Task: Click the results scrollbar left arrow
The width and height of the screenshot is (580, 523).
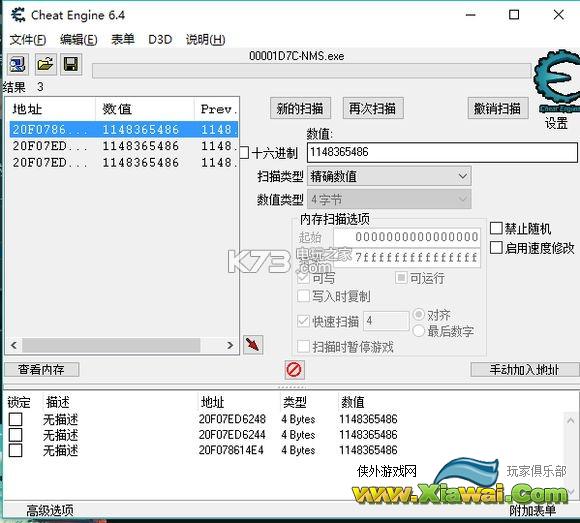Action: pyautogui.click(x=14, y=345)
